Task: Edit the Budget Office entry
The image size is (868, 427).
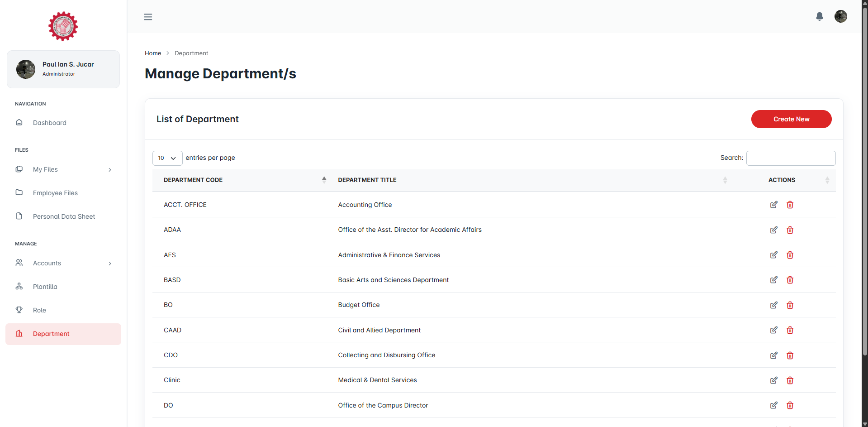Action: click(773, 305)
